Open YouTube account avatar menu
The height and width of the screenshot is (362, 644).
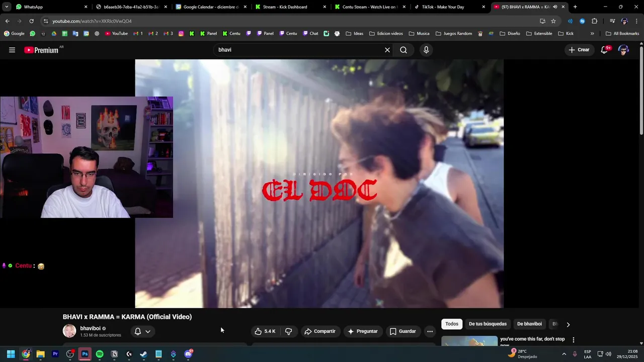tap(623, 50)
